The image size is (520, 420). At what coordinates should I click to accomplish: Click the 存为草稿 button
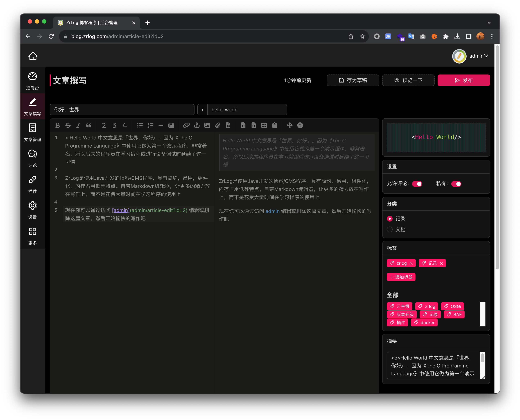(x=353, y=80)
